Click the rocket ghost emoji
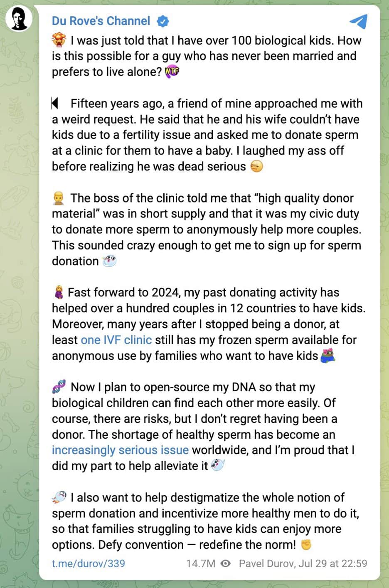389x588 pixels. pos(59,497)
